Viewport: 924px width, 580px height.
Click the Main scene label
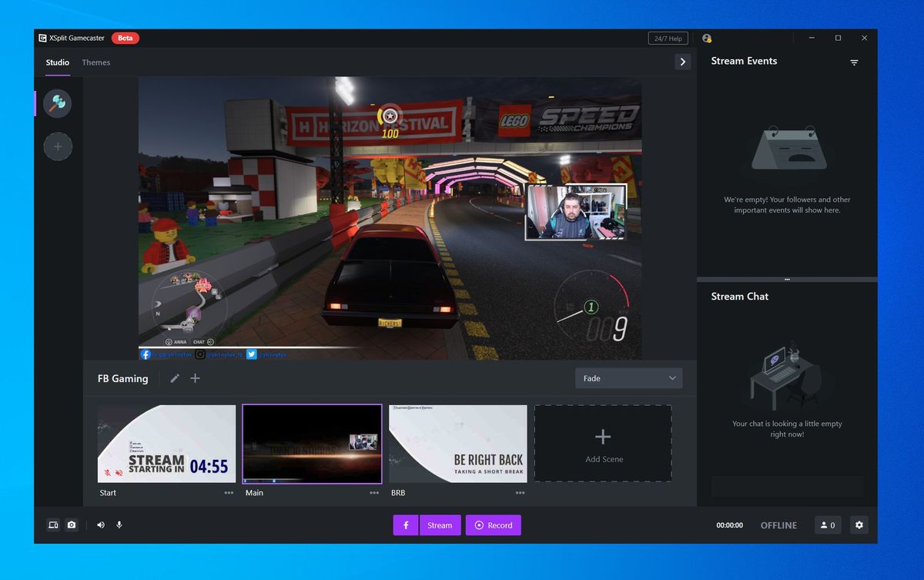point(254,493)
